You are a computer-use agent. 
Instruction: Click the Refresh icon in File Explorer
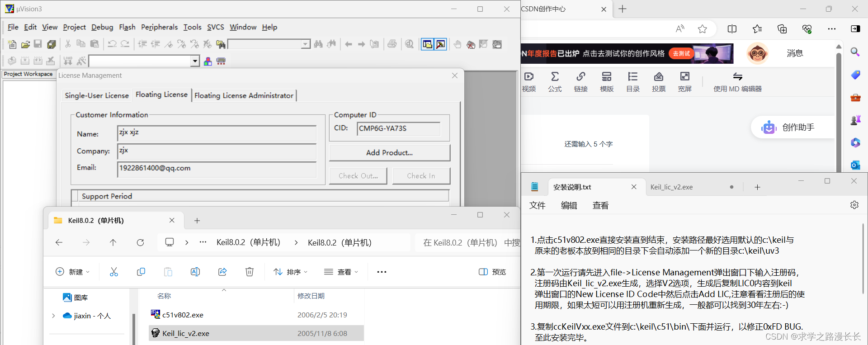pyautogui.click(x=141, y=243)
